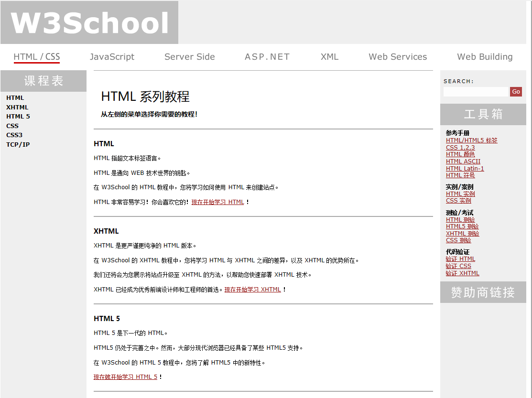The height and width of the screenshot is (398, 532).
Task: Click the text HTML 5 是下一代的 HTML
Action: [x=130, y=333]
